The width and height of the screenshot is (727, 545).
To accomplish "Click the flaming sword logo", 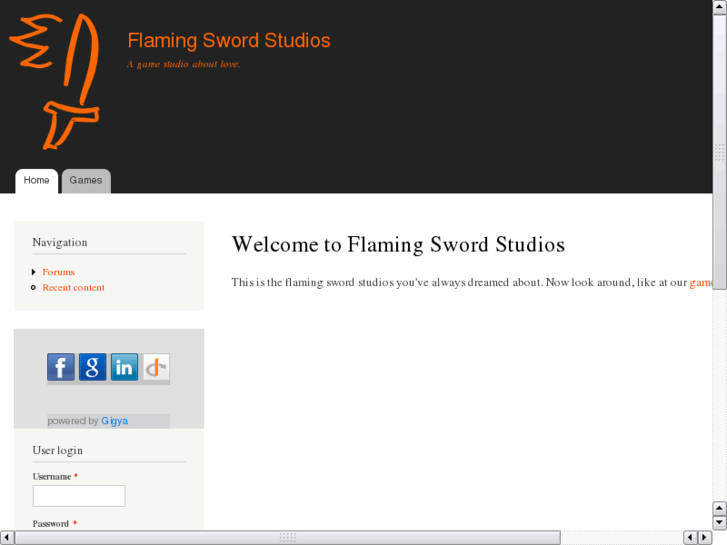I will click(56, 80).
